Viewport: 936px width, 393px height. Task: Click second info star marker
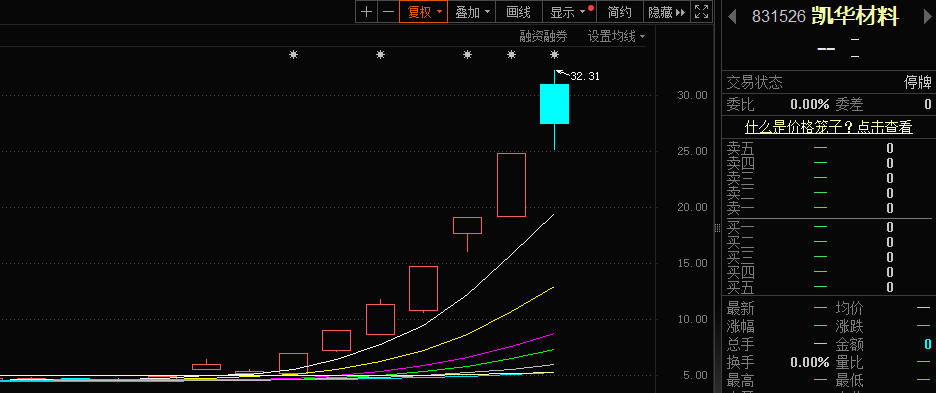(380, 55)
